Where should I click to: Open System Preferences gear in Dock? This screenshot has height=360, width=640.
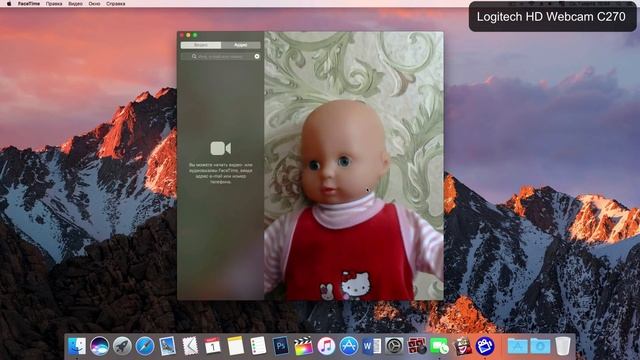pos(394,346)
